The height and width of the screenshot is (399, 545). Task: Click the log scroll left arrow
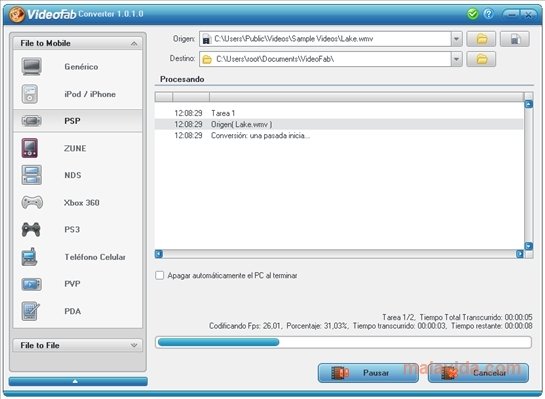coord(159,254)
